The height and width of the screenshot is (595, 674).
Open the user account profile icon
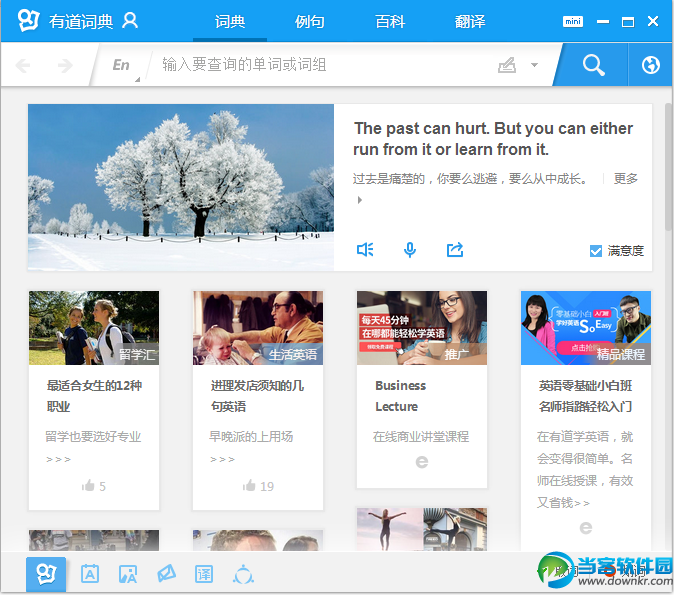[130, 20]
